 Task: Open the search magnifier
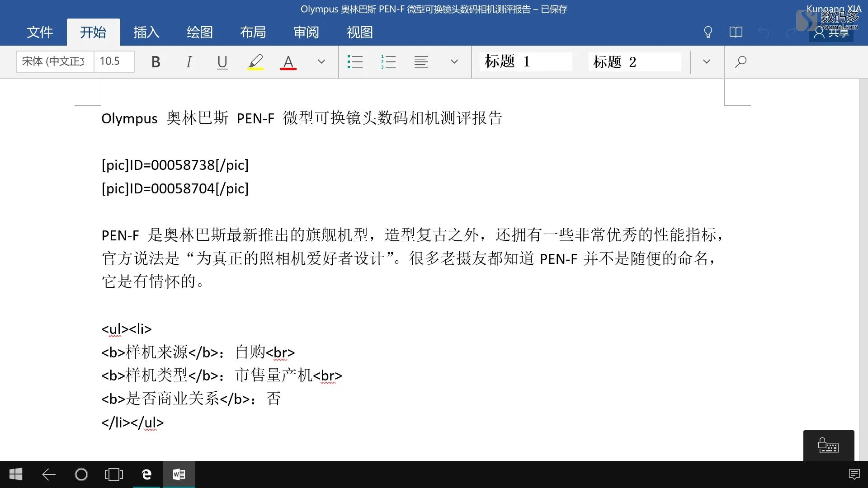coord(741,61)
